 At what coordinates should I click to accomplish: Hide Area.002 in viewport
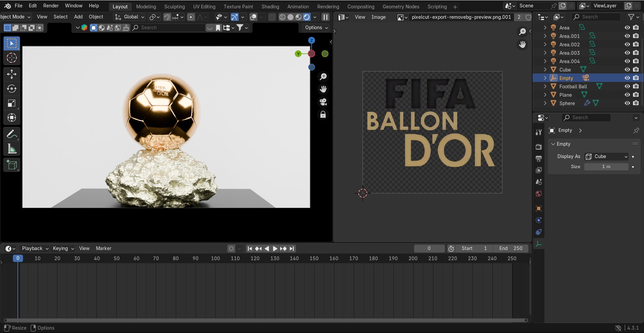click(627, 44)
